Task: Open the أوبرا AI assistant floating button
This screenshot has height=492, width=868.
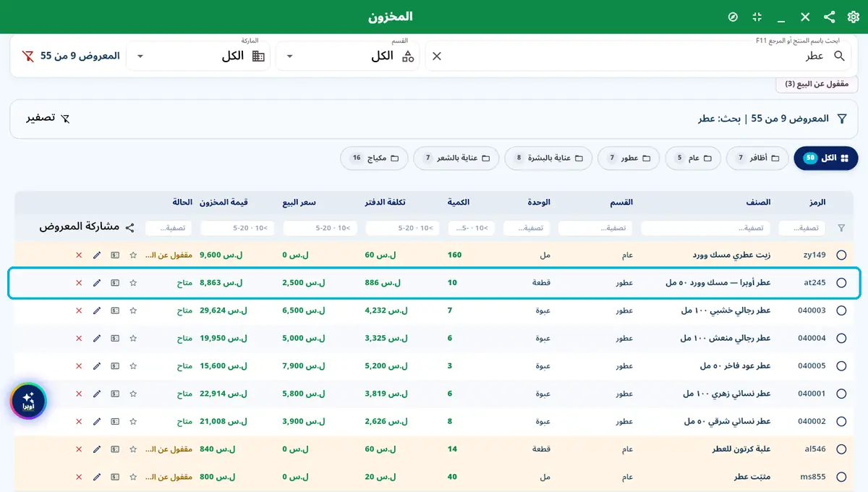Action: 28,401
